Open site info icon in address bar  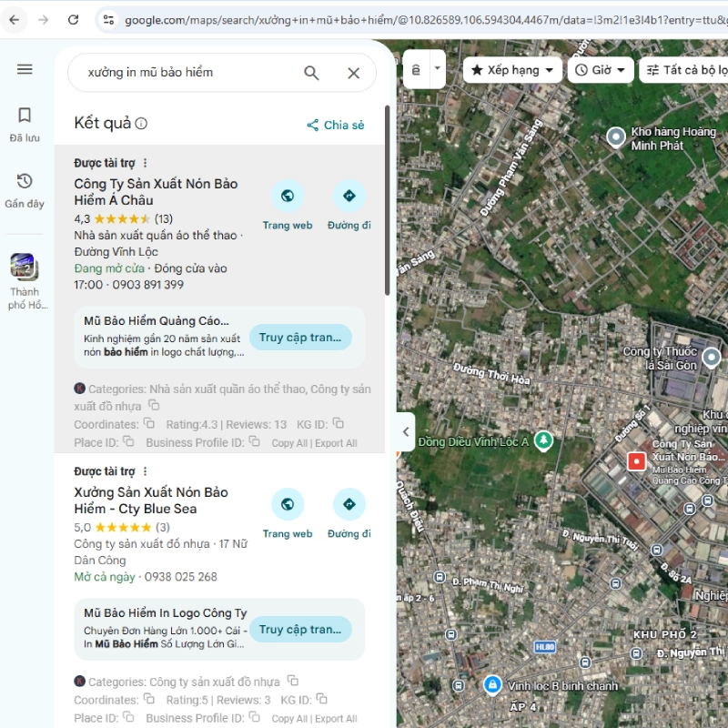pos(108,20)
